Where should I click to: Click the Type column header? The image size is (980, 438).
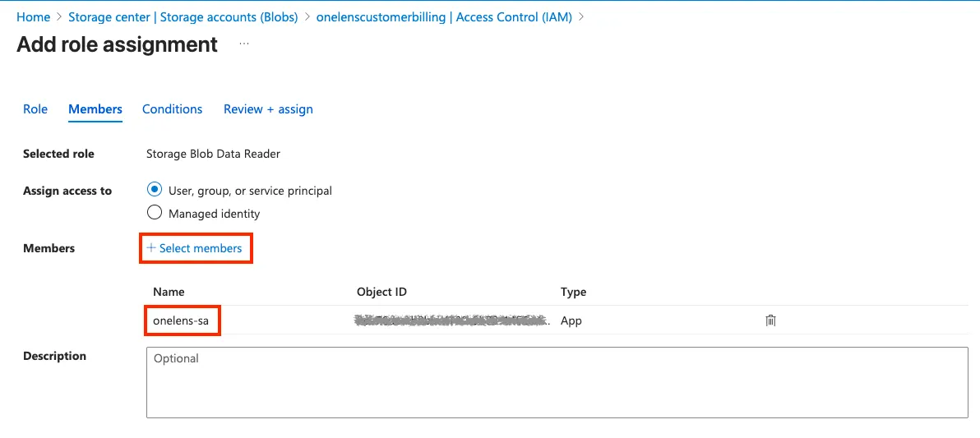point(573,292)
